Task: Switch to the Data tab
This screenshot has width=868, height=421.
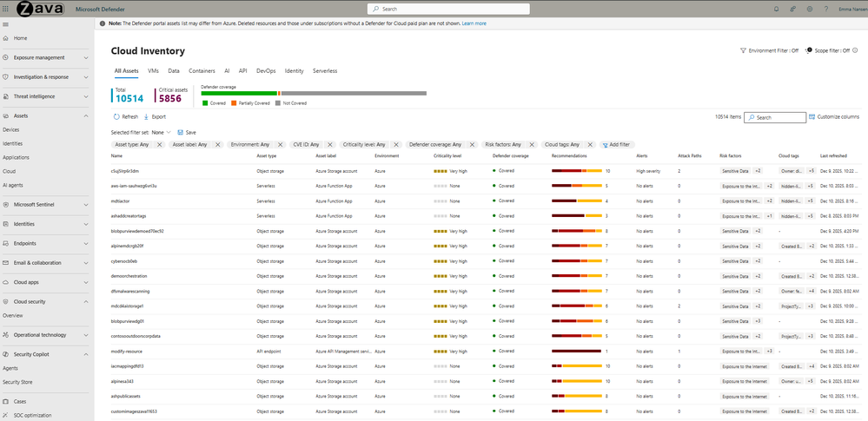Action: tap(174, 71)
